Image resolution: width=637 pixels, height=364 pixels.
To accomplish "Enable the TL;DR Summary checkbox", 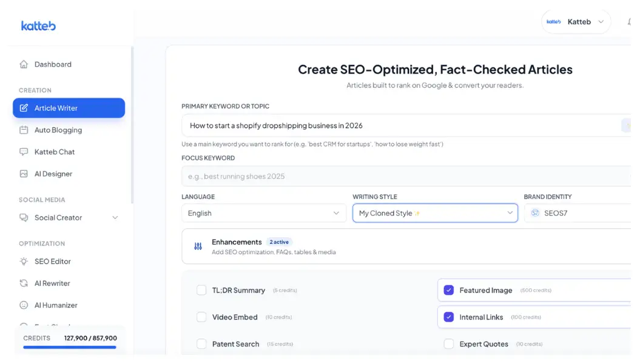I will [x=201, y=290].
